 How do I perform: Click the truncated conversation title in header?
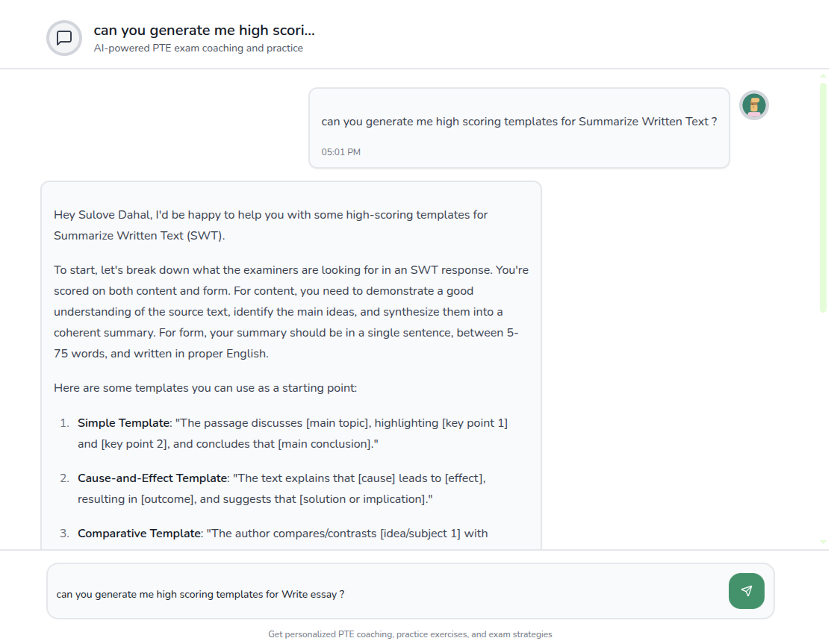point(204,31)
